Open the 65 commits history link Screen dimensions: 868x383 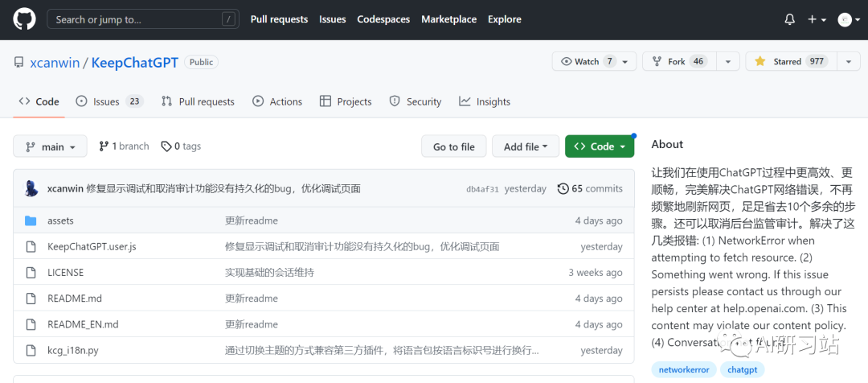590,188
